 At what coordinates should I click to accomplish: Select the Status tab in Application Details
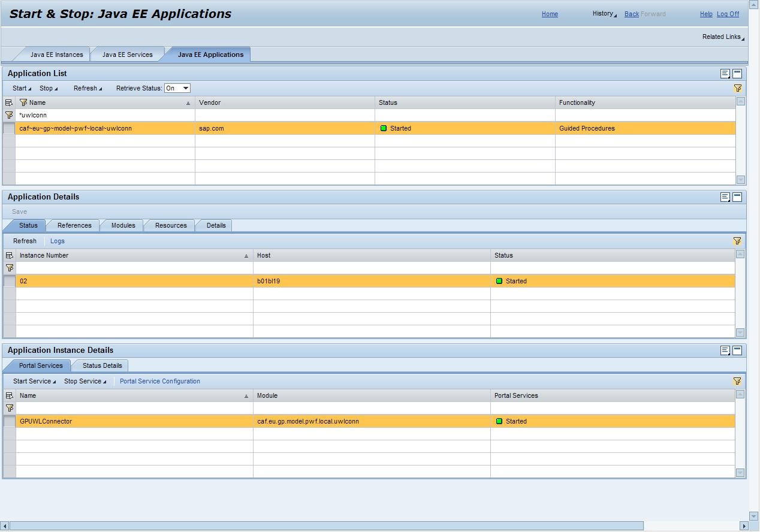click(x=28, y=225)
